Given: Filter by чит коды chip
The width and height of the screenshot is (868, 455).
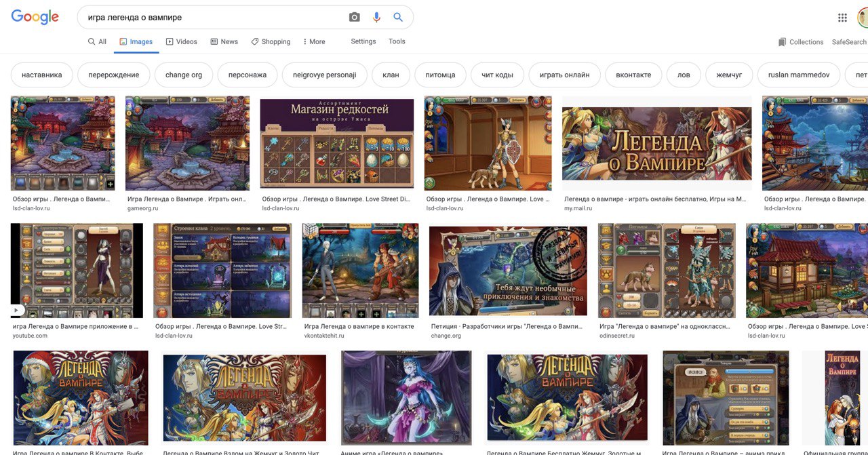Looking at the screenshot, I should [497, 75].
